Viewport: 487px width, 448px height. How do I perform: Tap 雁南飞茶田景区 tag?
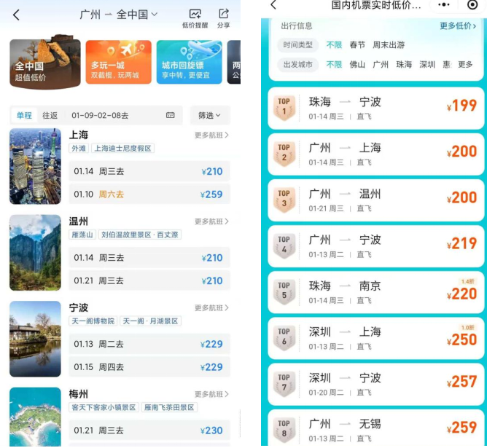point(169,407)
